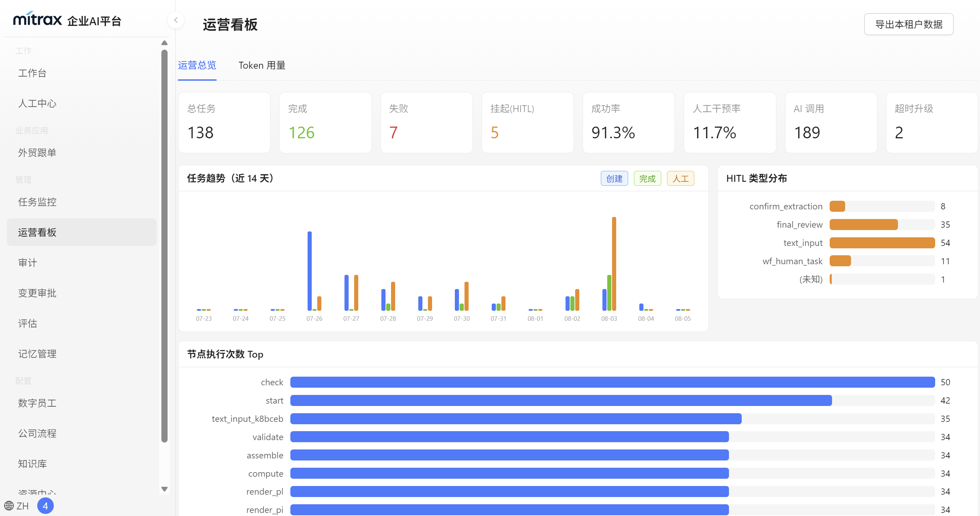Click the 完成 126 stat card

pos(325,122)
